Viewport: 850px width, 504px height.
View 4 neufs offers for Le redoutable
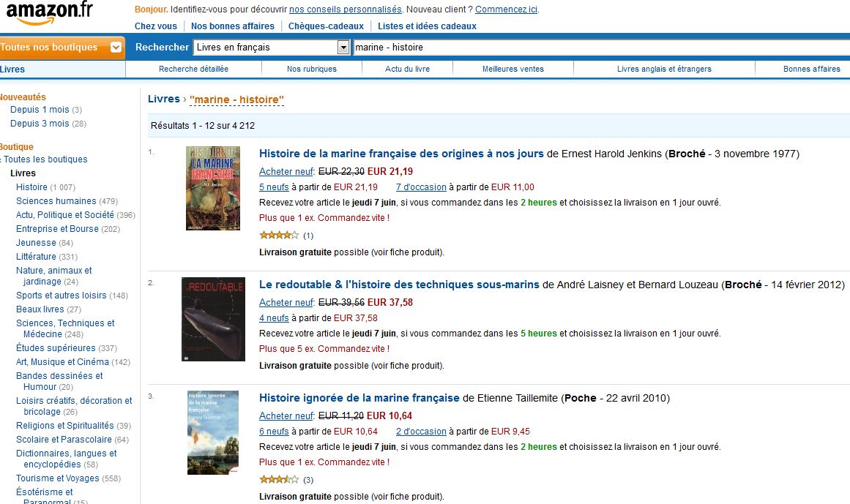[274, 317]
